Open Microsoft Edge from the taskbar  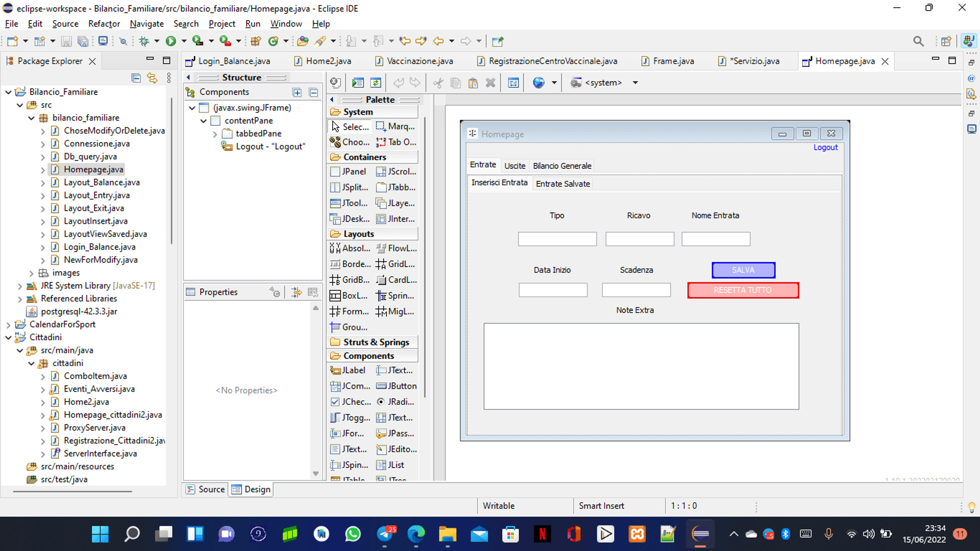pyautogui.click(x=416, y=534)
